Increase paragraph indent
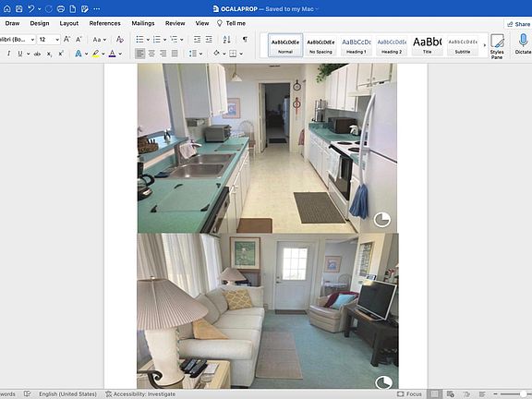This screenshot has height=399, width=532. pos(209,40)
